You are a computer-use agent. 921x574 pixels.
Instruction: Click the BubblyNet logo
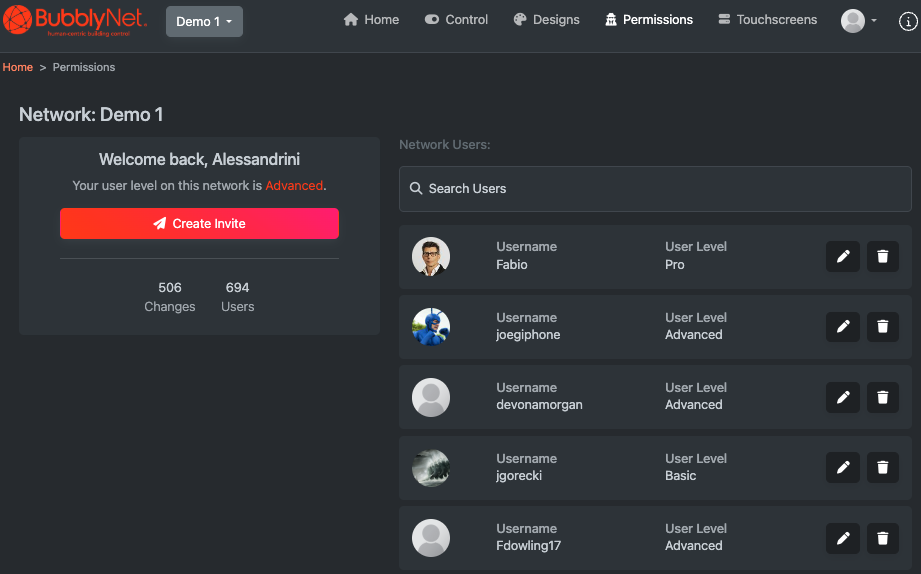75,20
